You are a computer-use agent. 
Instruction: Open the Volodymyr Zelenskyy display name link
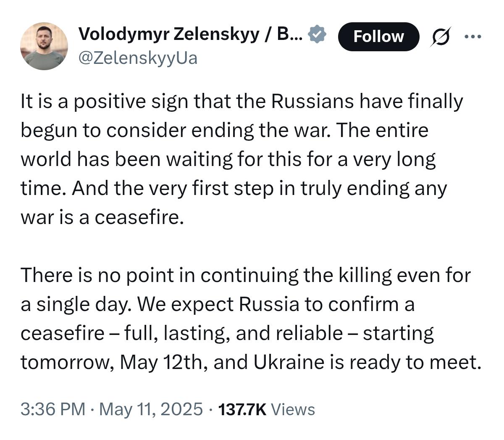(190, 34)
